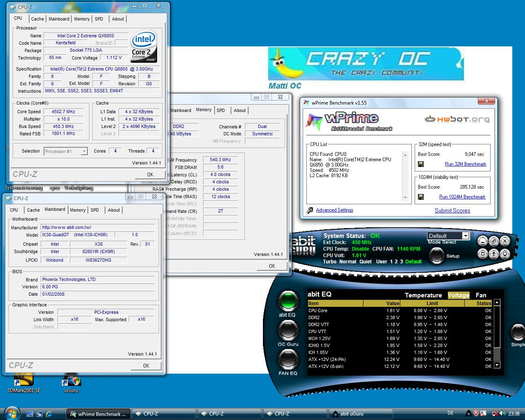Click the Show Desktop quick launch icon
The width and height of the screenshot is (525, 420).
click(30, 414)
